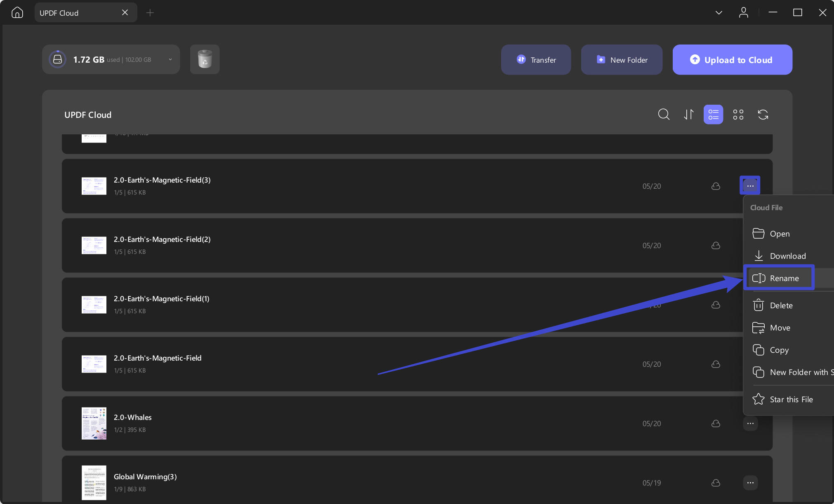This screenshot has width=834, height=504.
Task: Click the 05/19 date of Global Warming(3)
Action: coord(652,483)
